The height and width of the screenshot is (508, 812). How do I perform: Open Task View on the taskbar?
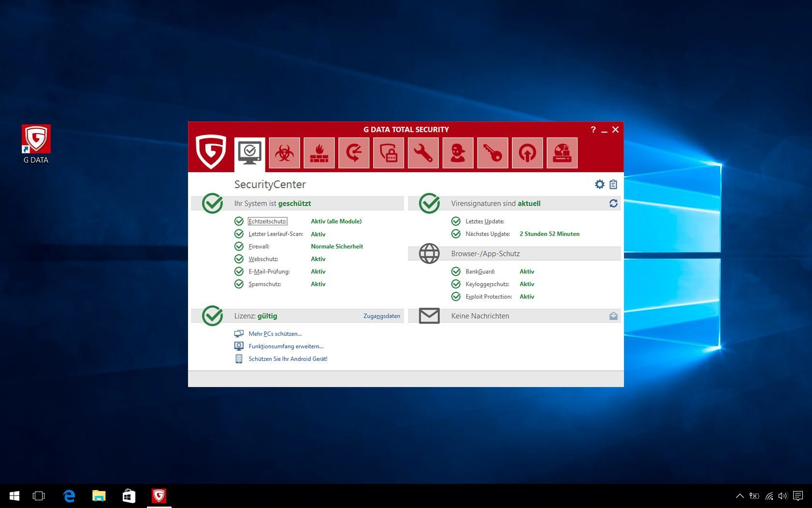coord(39,496)
